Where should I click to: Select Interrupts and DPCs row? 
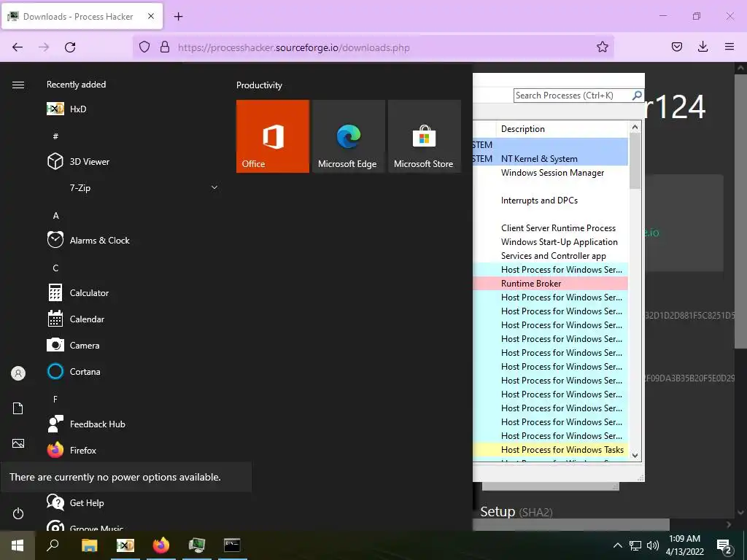pos(550,201)
